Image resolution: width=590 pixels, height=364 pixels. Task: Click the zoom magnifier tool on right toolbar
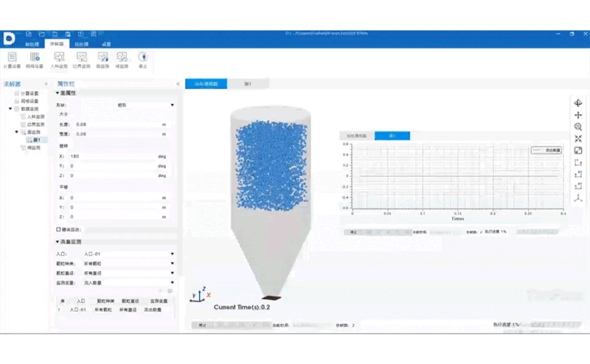click(x=578, y=127)
